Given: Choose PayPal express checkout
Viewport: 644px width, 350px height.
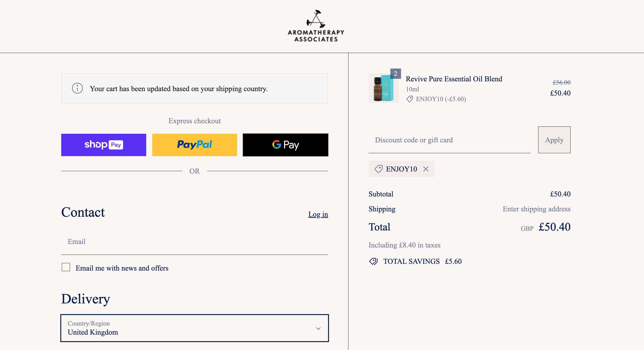Looking at the screenshot, I should (194, 145).
